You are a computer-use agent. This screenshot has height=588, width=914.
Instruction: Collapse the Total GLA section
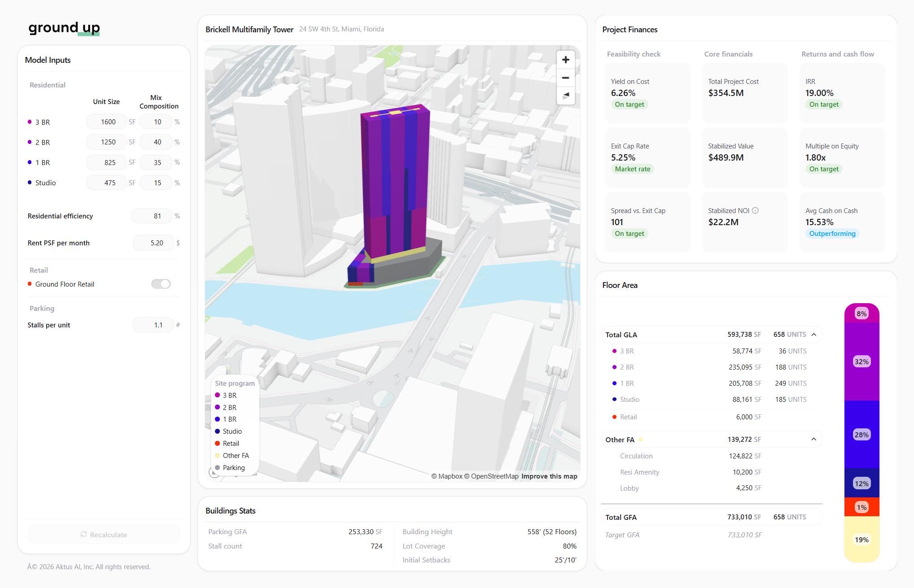[x=813, y=335]
